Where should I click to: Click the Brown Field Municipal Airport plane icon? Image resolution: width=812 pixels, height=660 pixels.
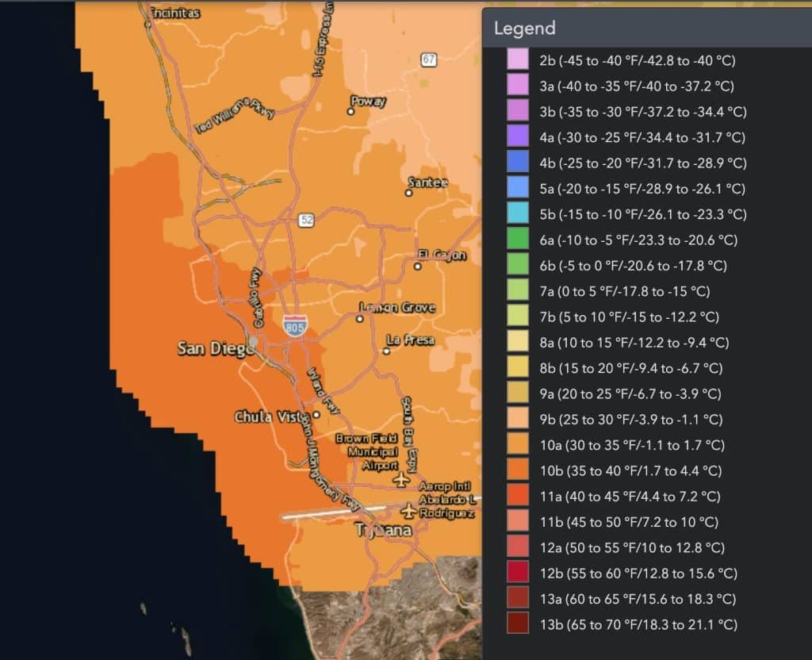[400, 480]
